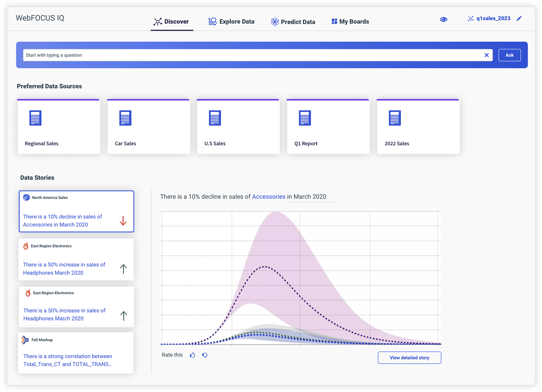The image size is (542, 392).
Task: Click the Fall Mashup story icon
Action: click(x=25, y=340)
